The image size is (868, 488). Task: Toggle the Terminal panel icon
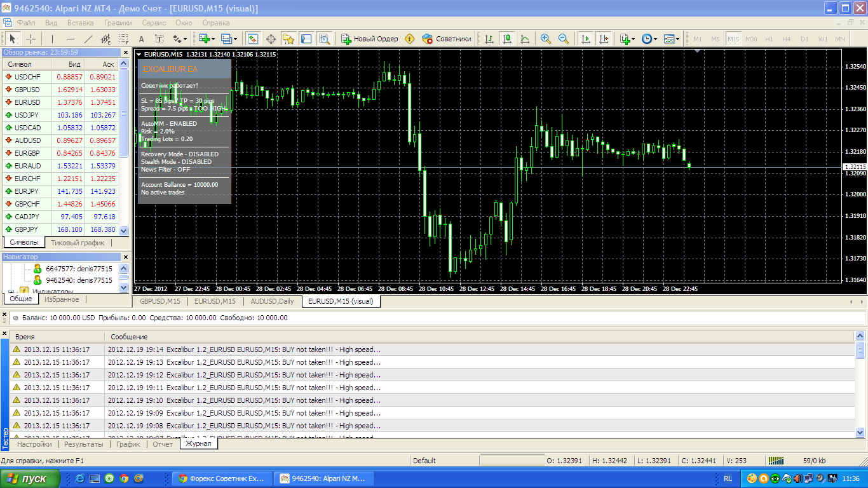[306, 39]
